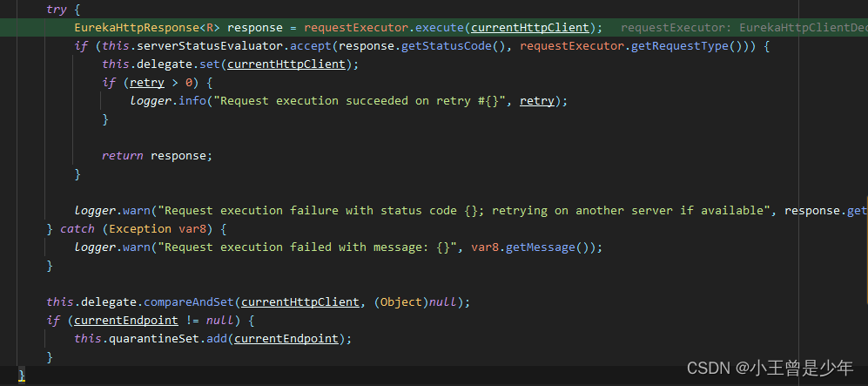Click the quarantineSet field reference
868x386 pixels.
click(x=154, y=338)
